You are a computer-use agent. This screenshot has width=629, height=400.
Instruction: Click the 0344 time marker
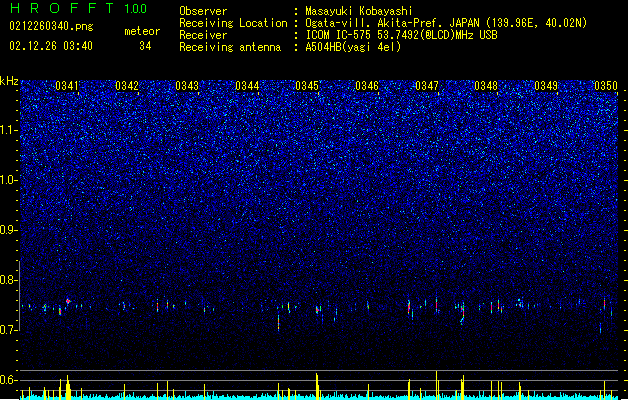pos(247,85)
